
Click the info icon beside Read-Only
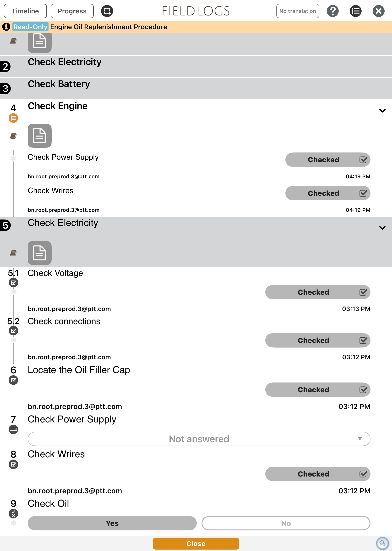click(6, 27)
